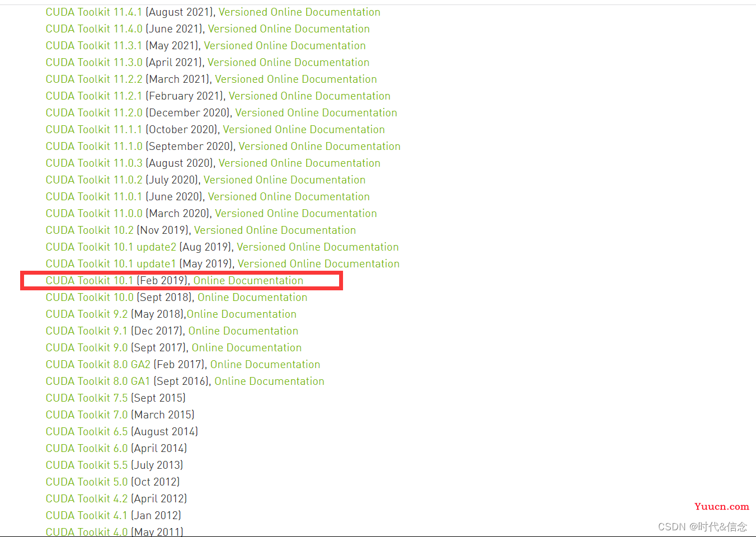This screenshot has width=756, height=537.
Task: Open CUDA Toolkit 10.1 (Feb 2019) link
Action: pos(90,280)
